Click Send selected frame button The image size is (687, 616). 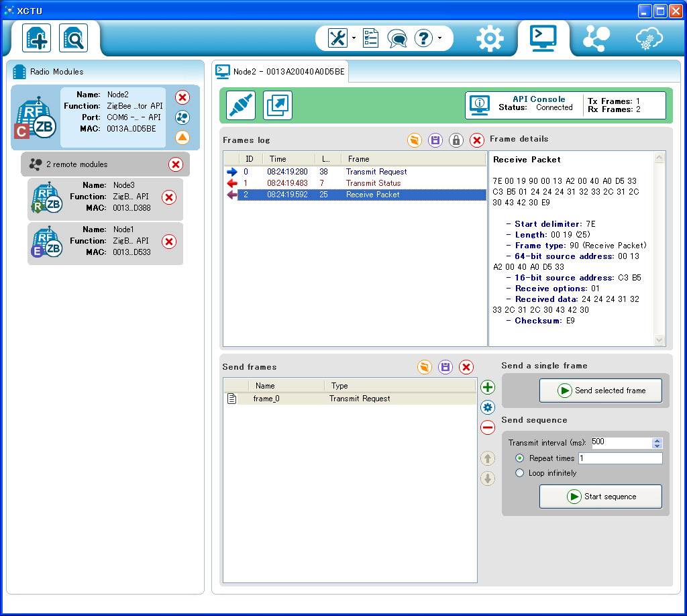pyautogui.click(x=600, y=391)
